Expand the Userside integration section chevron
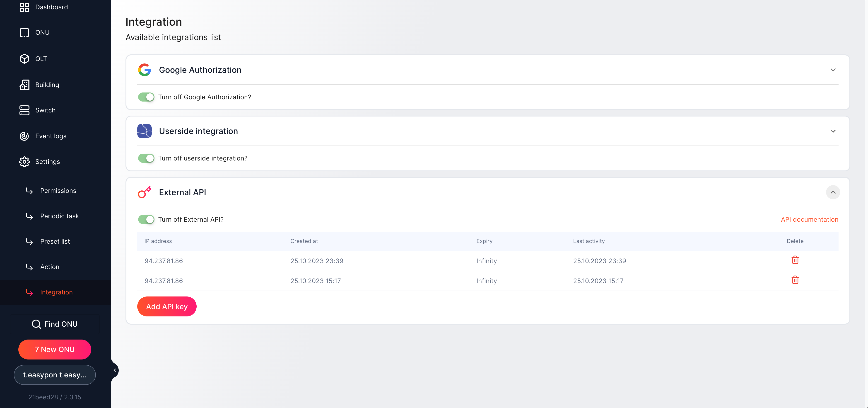 (x=833, y=131)
